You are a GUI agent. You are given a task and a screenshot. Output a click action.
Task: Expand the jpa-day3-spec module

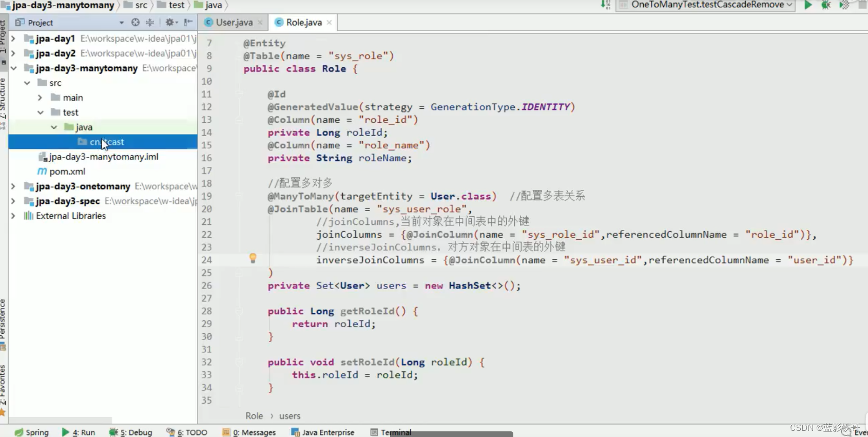[13, 201]
